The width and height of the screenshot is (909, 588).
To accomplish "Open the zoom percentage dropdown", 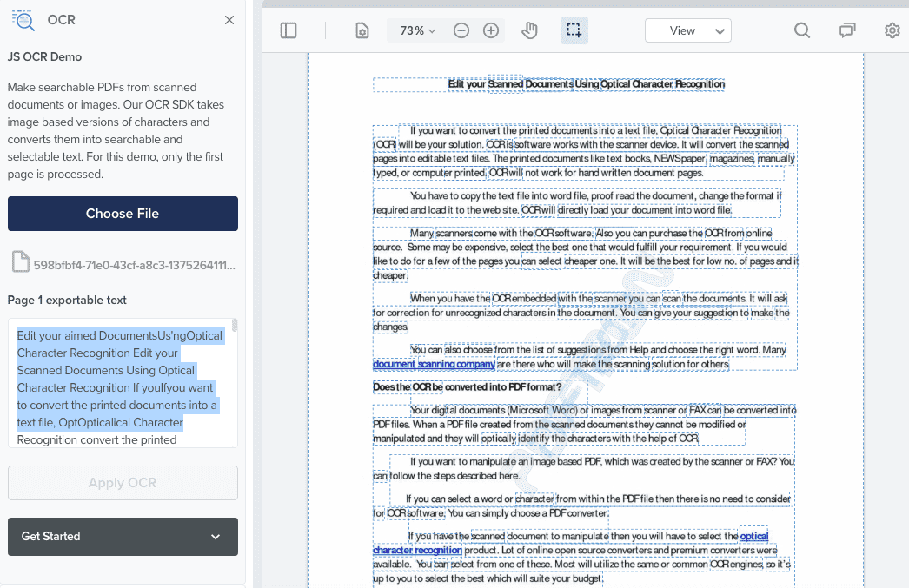I will coord(416,30).
